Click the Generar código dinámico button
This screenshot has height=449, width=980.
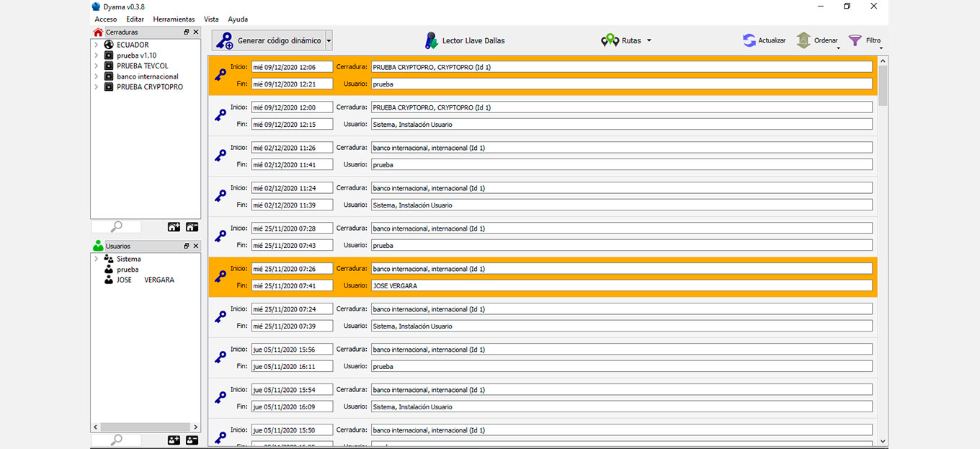click(x=271, y=41)
